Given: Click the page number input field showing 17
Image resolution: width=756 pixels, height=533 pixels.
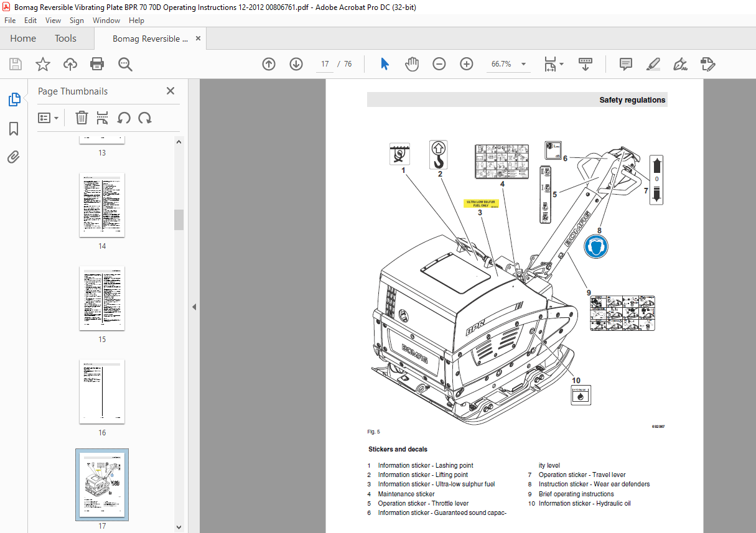Looking at the screenshot, I should [x=325, y=64].
